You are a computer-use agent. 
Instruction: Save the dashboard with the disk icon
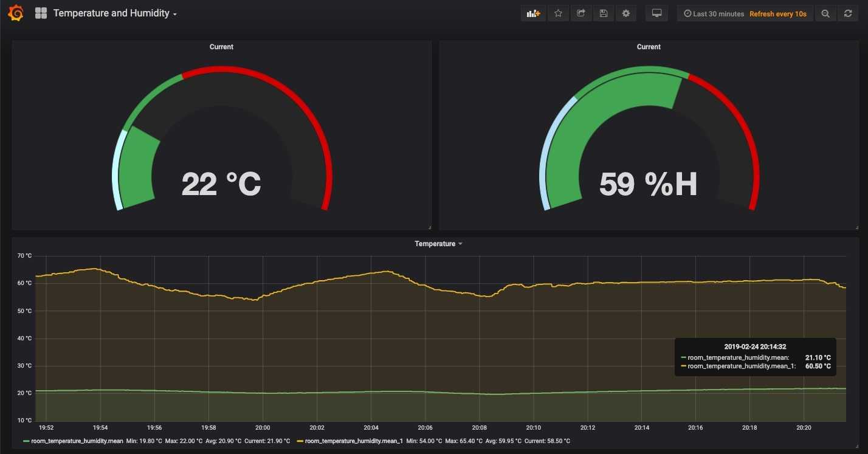(x=604, y=13)
